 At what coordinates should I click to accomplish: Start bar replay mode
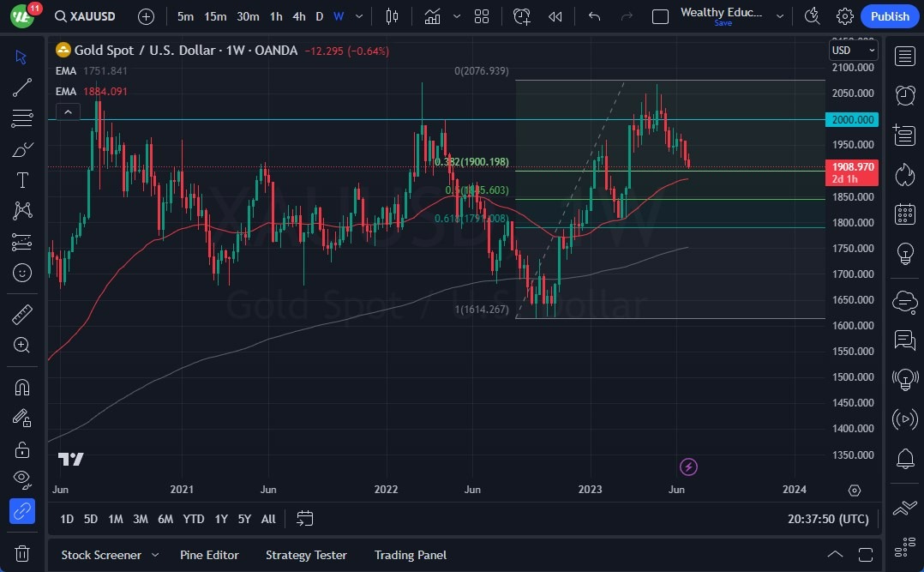[555, 16]
